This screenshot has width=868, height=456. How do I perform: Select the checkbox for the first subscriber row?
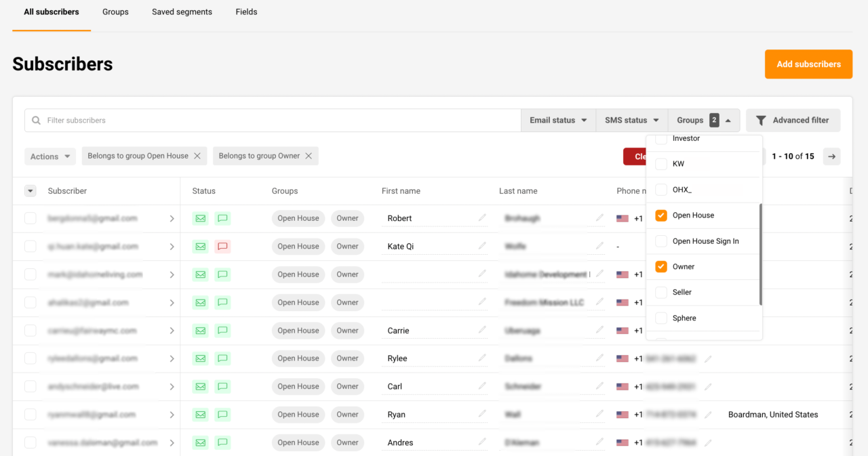30,218
